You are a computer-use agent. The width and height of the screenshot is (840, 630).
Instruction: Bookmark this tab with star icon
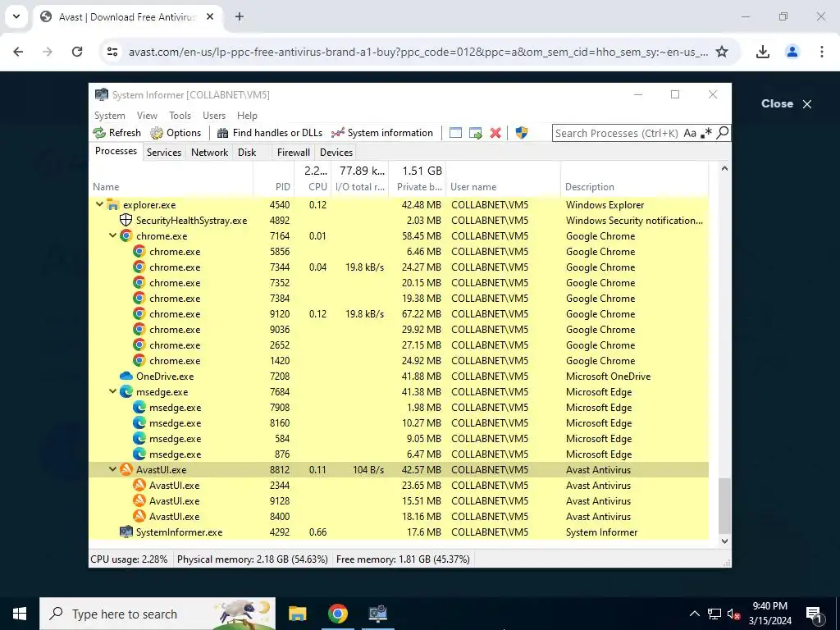point(722,52)
